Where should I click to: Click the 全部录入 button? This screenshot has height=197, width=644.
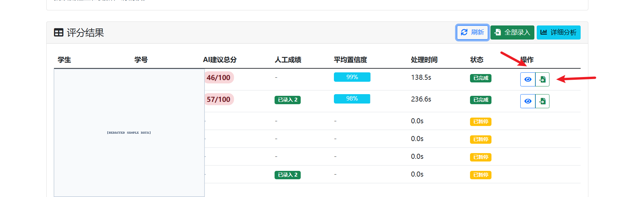point(512,32)
